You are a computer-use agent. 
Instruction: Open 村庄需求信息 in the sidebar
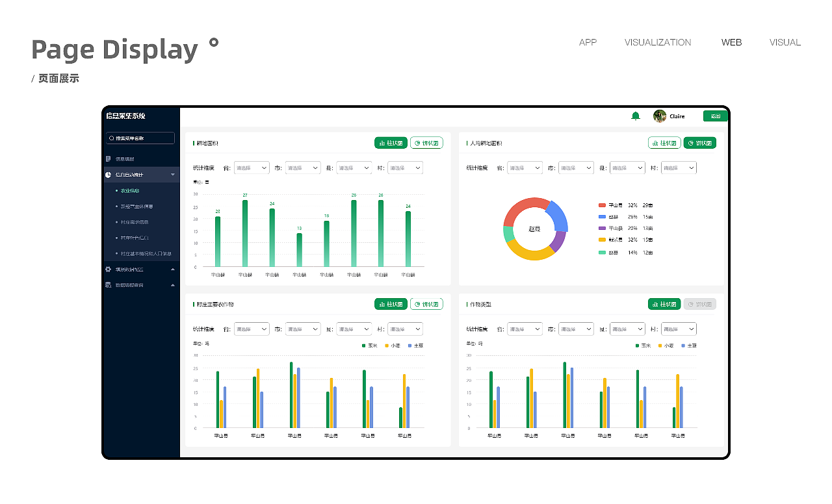coord(134,222)
